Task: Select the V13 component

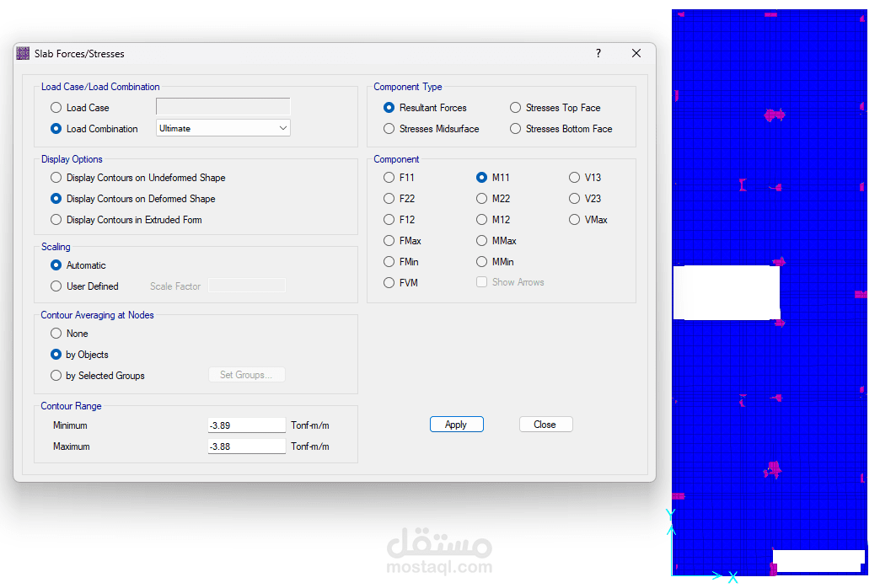Action: [574, 178]
